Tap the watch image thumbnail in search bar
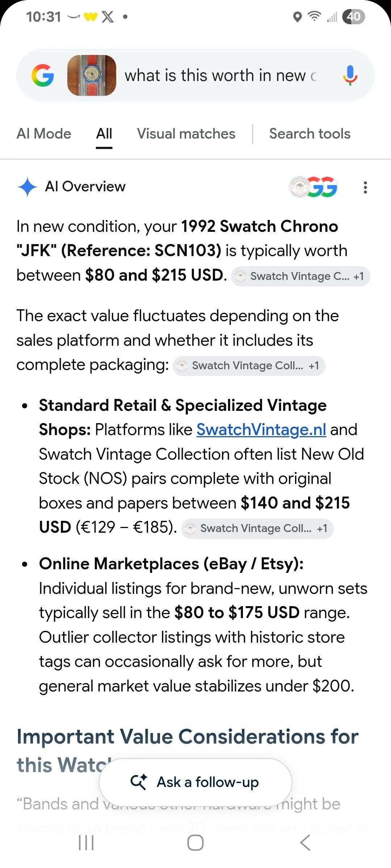 pos(92,75)
